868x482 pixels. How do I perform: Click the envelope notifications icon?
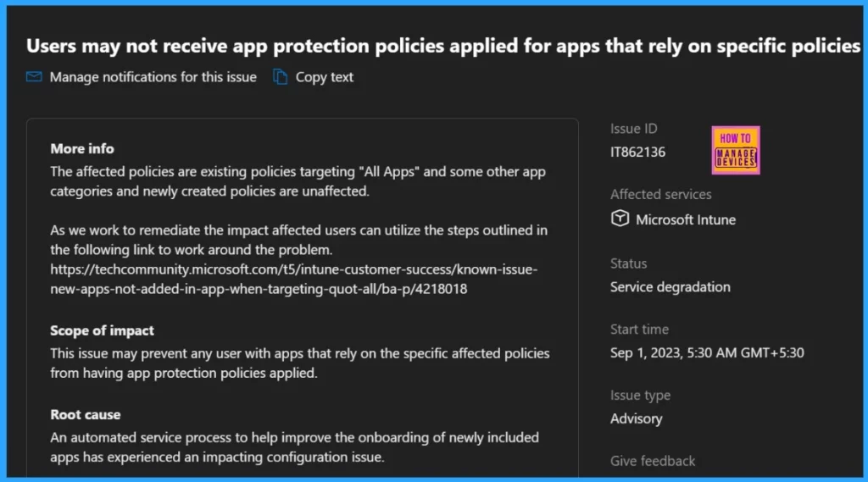tap(34, 77)
